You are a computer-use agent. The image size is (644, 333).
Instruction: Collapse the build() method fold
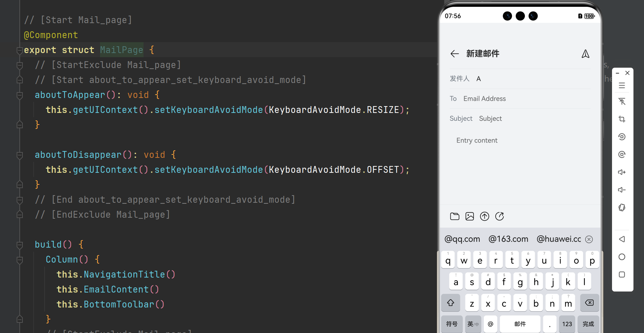[x=20, y=245]
